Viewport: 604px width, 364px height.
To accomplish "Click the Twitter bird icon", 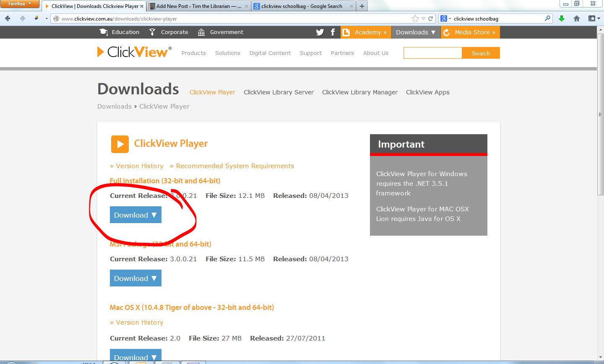I will click(x=320, y=32).
